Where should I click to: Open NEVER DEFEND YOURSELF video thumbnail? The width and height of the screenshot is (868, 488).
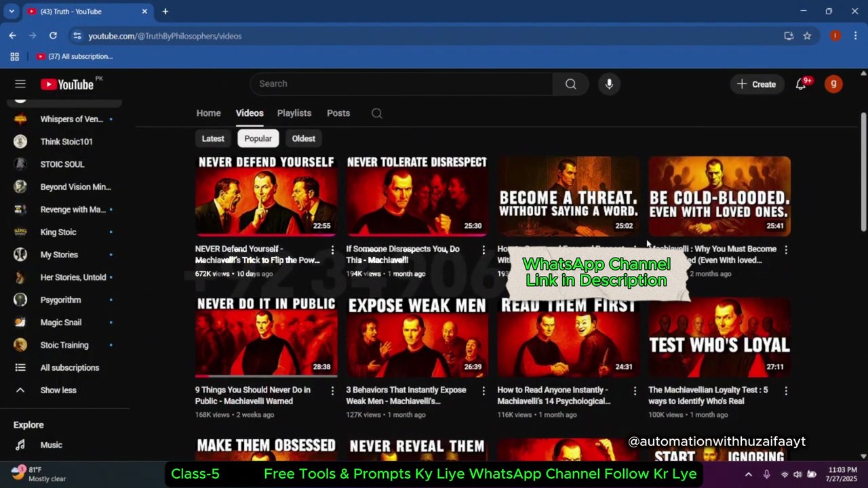(266, 196)
